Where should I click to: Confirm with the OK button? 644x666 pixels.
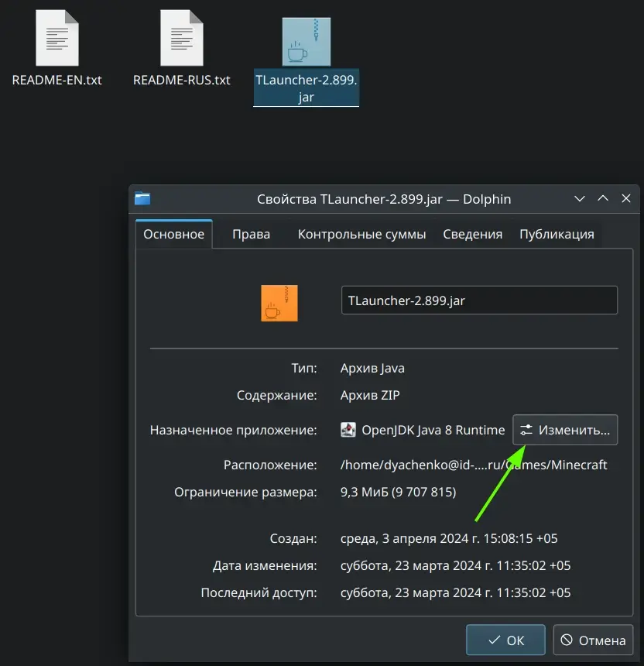(x=505, y=640)
